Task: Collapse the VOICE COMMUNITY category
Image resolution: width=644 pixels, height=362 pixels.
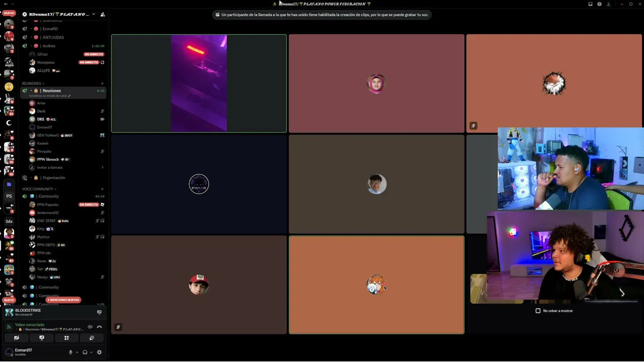Action: pyautogui.click(x=39, y=189)
